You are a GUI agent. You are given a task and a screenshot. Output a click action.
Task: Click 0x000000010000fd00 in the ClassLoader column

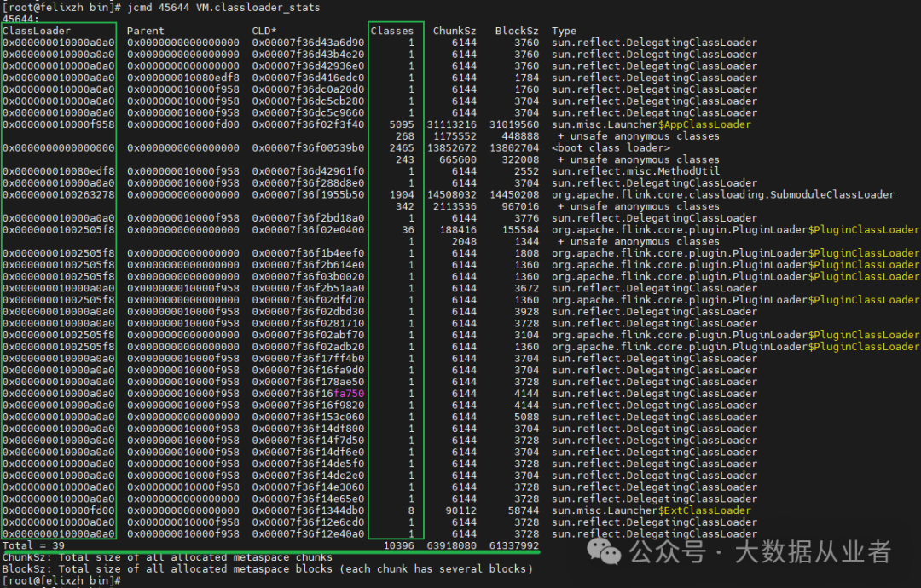(59, 510)
